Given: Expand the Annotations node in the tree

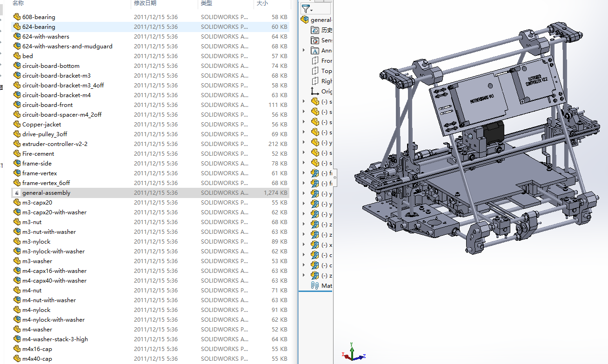Looking at the screenshot, I should coord(304,50).
